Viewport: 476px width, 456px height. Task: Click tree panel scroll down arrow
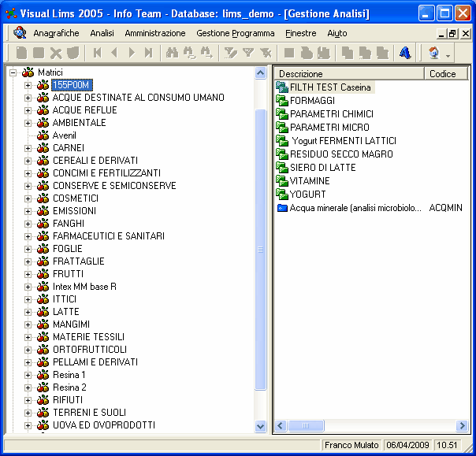pos(261,426)
